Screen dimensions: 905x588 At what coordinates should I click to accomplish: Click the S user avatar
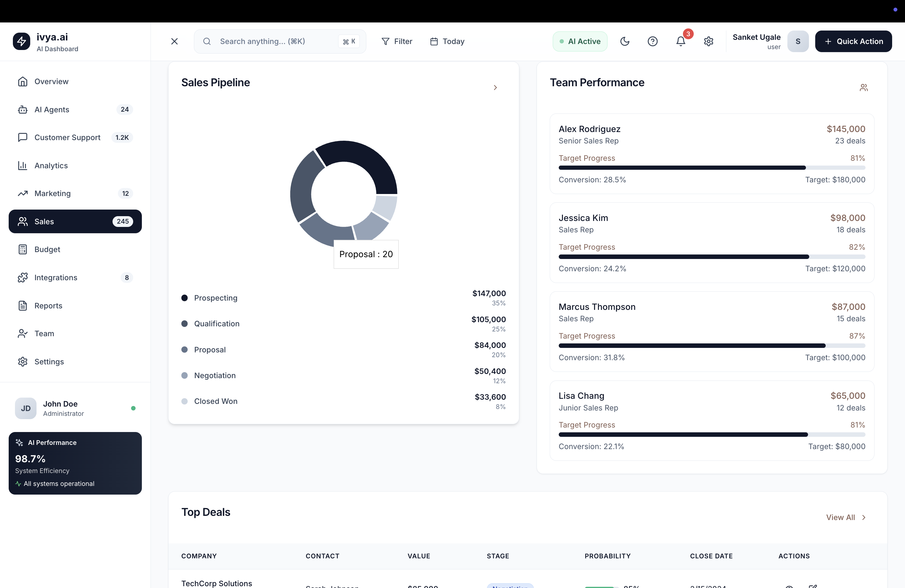[x=798, y=41]
